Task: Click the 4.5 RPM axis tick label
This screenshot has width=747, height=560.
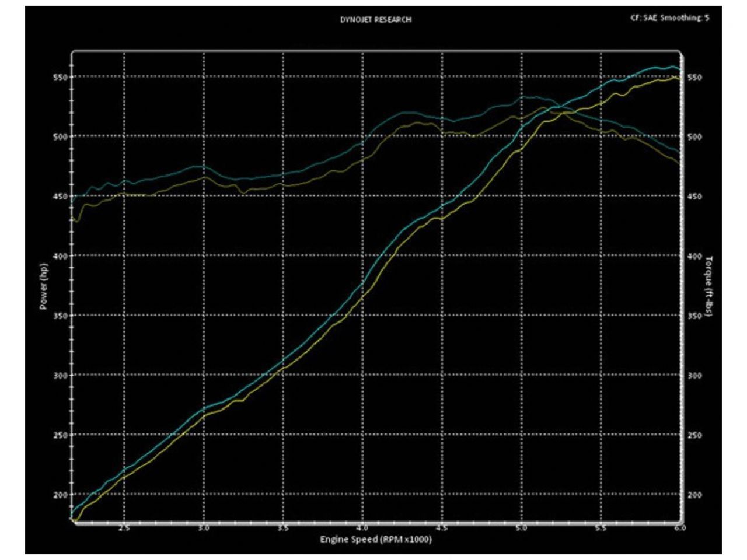Action: [442, 528]
